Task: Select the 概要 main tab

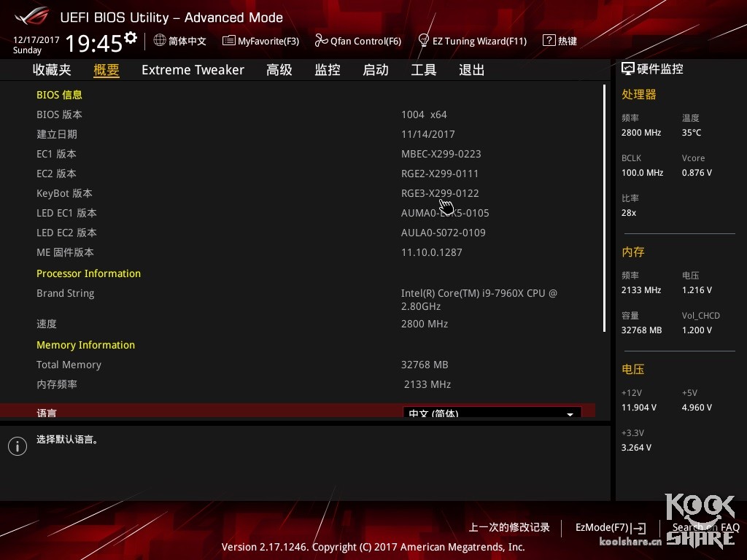Action: 107,70
